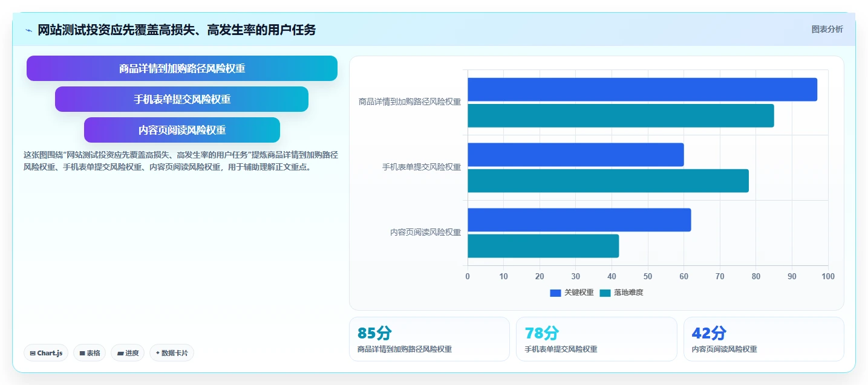This screenshot has width=868, height=385.
Task: Click the lightning icon beside the title
Action: tap(28, 30)
